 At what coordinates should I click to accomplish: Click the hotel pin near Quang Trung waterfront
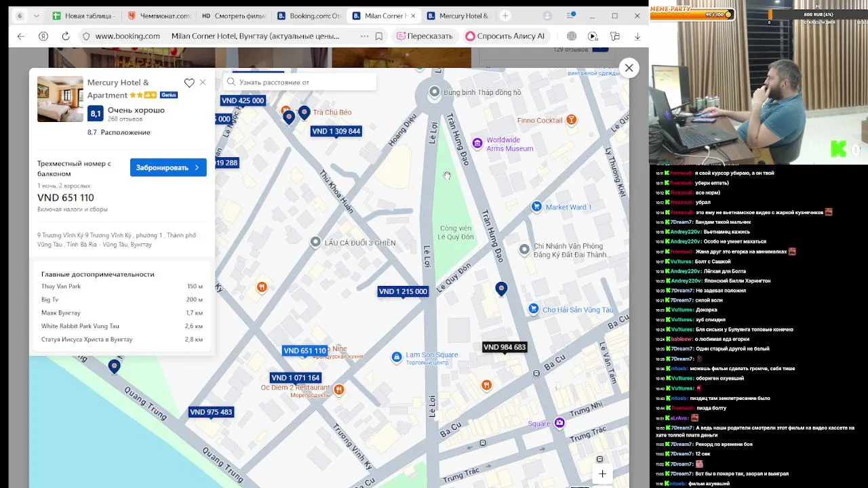114,367
